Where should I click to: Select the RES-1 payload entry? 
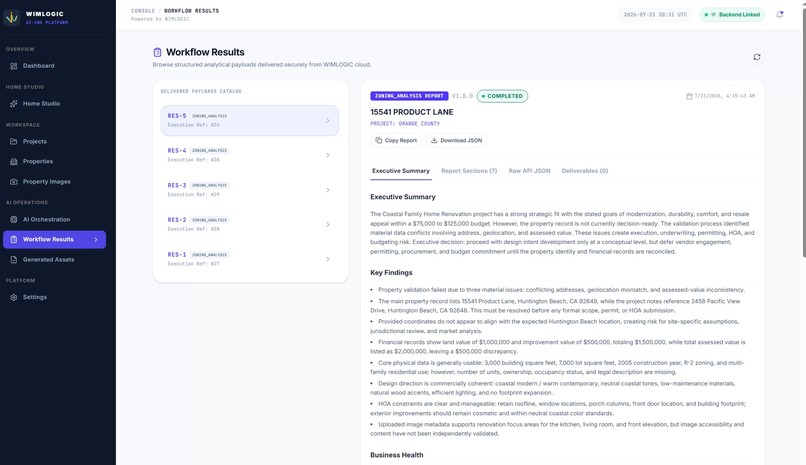click(250, 259)
